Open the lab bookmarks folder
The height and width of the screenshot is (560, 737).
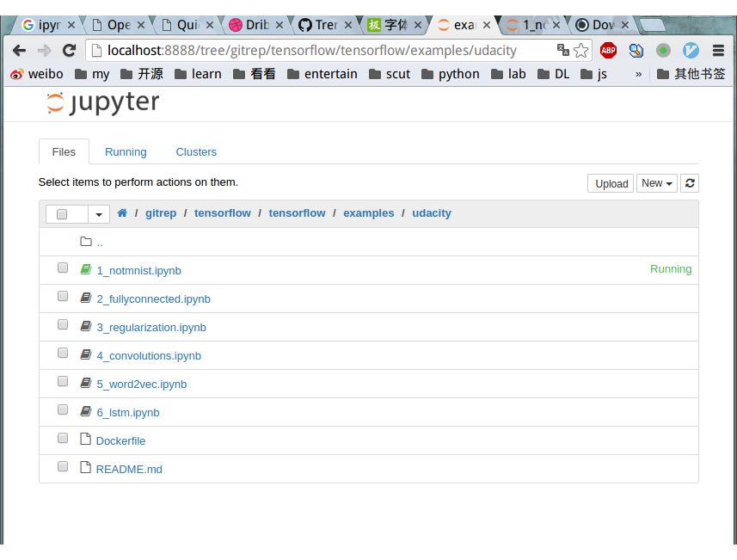pyautogui.click(x=508, y=74)
